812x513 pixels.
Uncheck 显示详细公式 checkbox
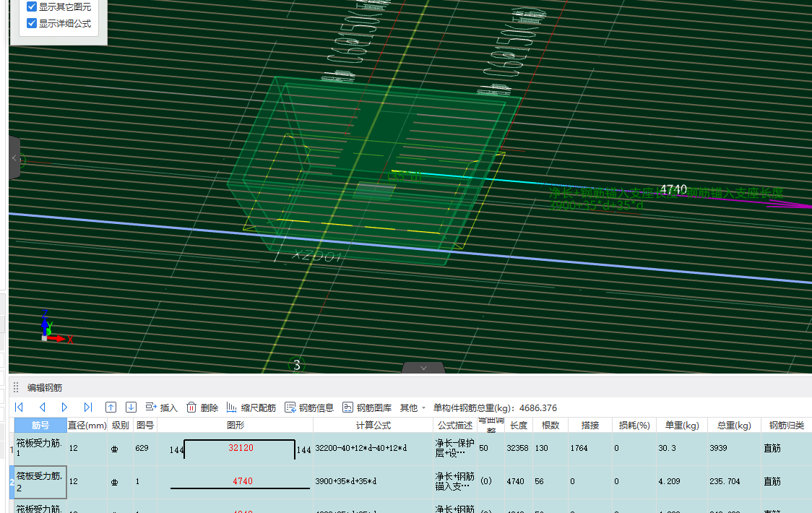click(32, 23)
